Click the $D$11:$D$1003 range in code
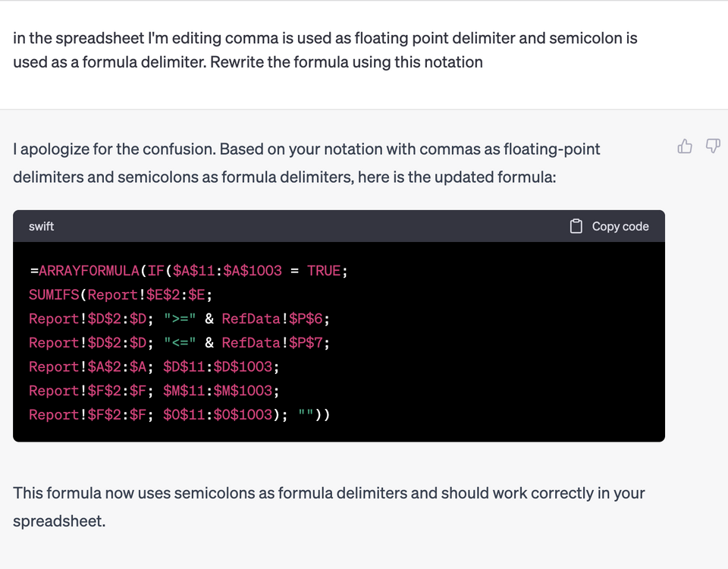Screen dimensions: 728x569 click(218, 367)
